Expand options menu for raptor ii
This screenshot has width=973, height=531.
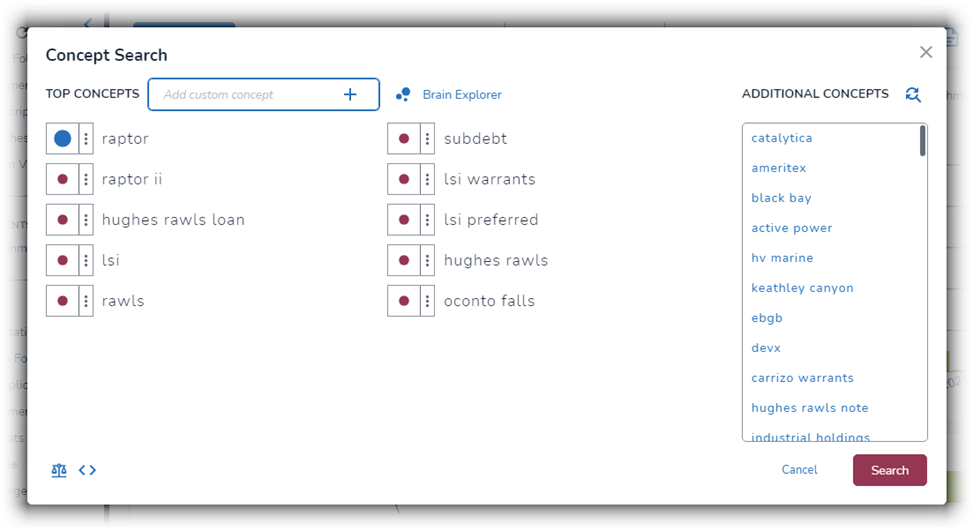pos(86,179)
